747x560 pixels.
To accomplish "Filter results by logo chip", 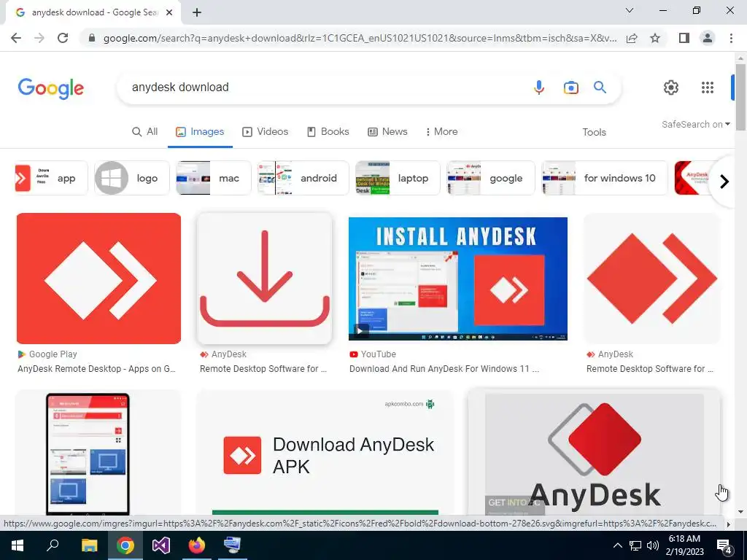I will 131,178.
